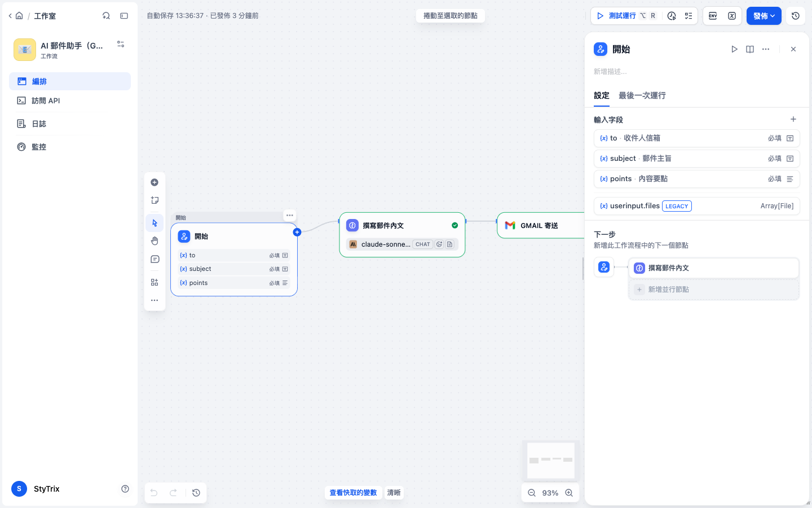This screenshot has height=508, width=812.
Task: Select the hand pan tool
Action: pyautogui.click(x=155, y=241)
